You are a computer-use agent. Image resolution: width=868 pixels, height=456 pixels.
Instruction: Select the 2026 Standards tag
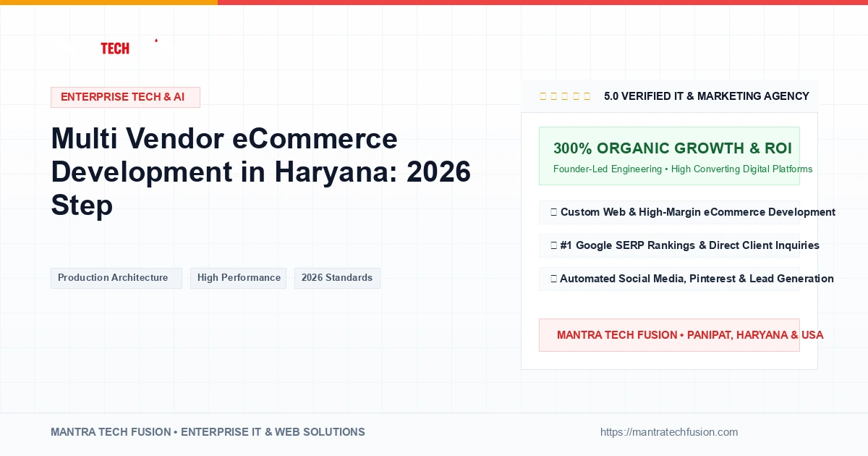tap(337, 278)
